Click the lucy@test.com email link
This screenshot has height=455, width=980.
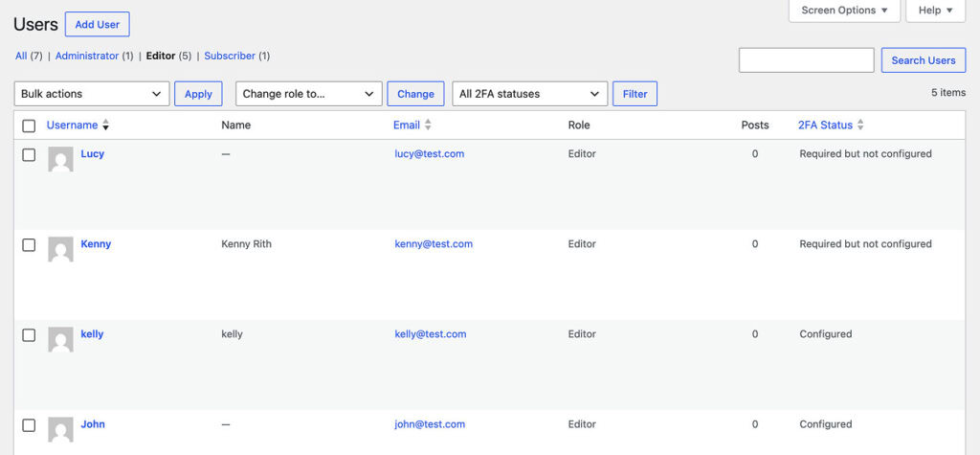(430, 153)
